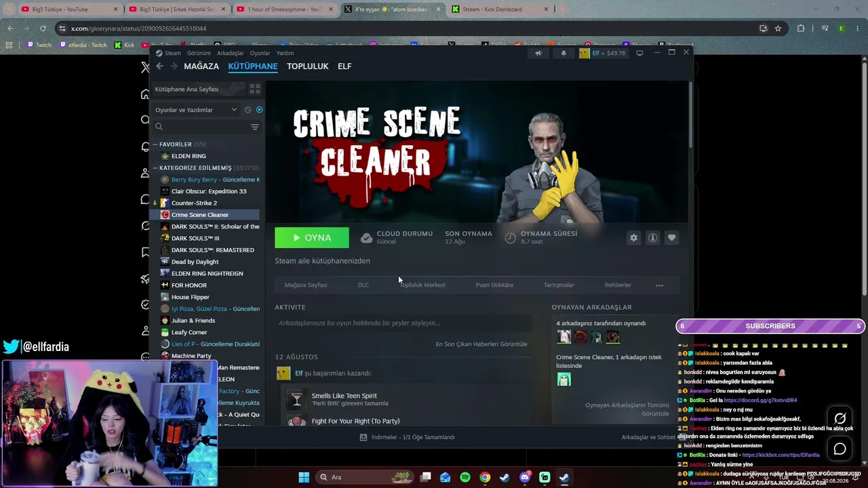The width and height of the screenshot is (868, 488).
Task: Open Games and Software filter dropdown
Action: tap(196, 110)
